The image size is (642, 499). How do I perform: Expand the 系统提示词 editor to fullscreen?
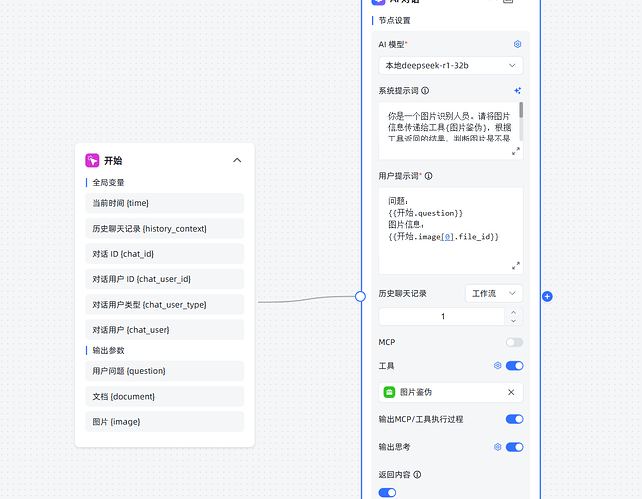516,151
